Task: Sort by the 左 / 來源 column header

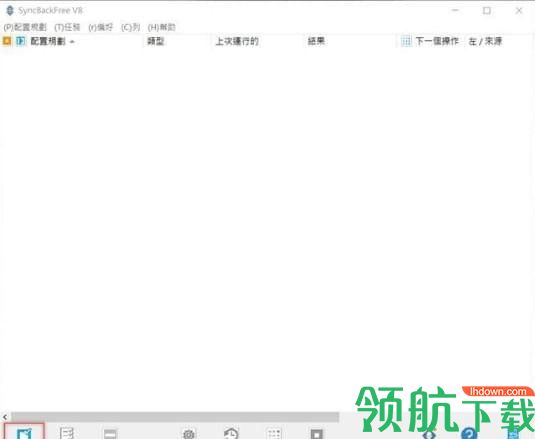Action: click(485, 41)
